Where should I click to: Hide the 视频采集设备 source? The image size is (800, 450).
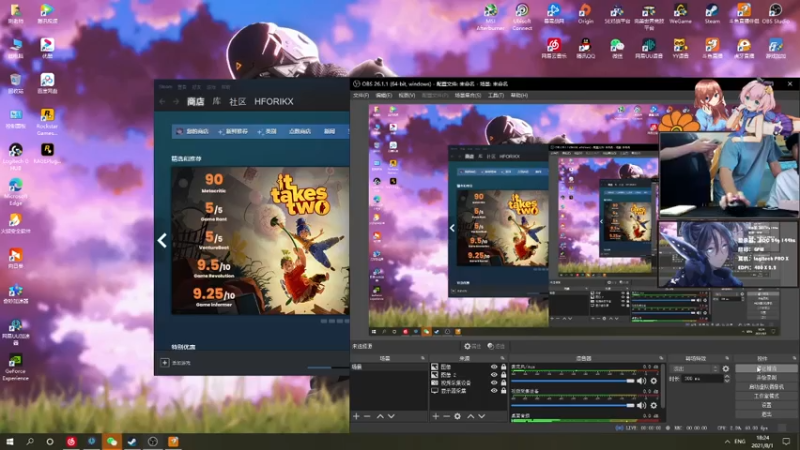coord(494,383)
